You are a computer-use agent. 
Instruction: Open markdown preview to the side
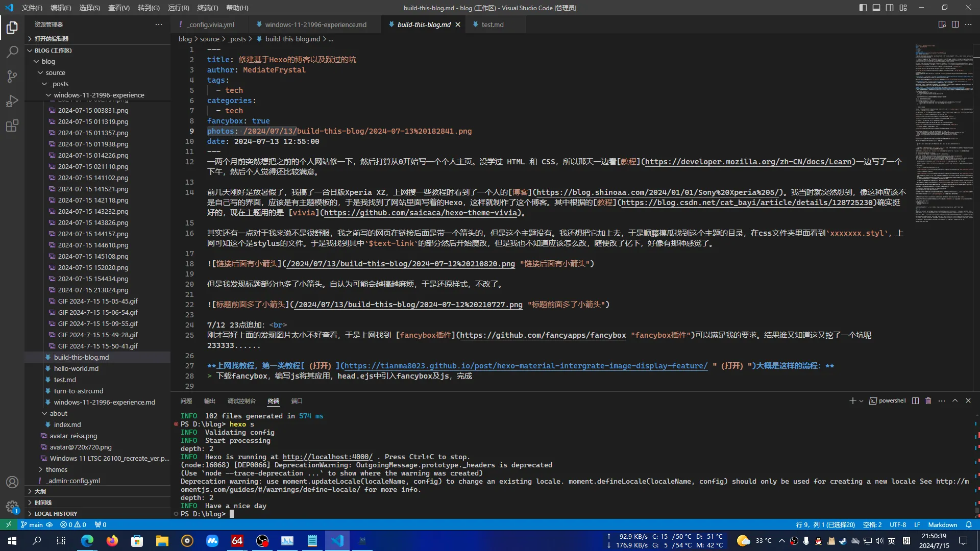pos(942,24)
